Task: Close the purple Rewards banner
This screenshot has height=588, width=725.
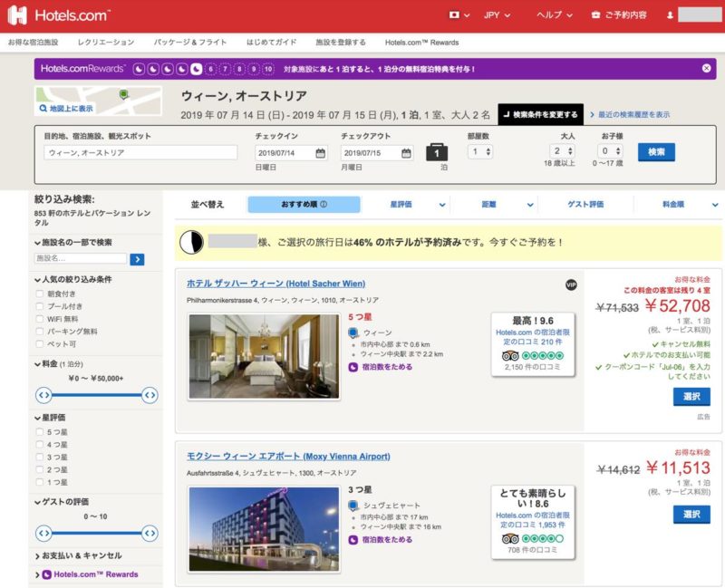Action: 706,69
